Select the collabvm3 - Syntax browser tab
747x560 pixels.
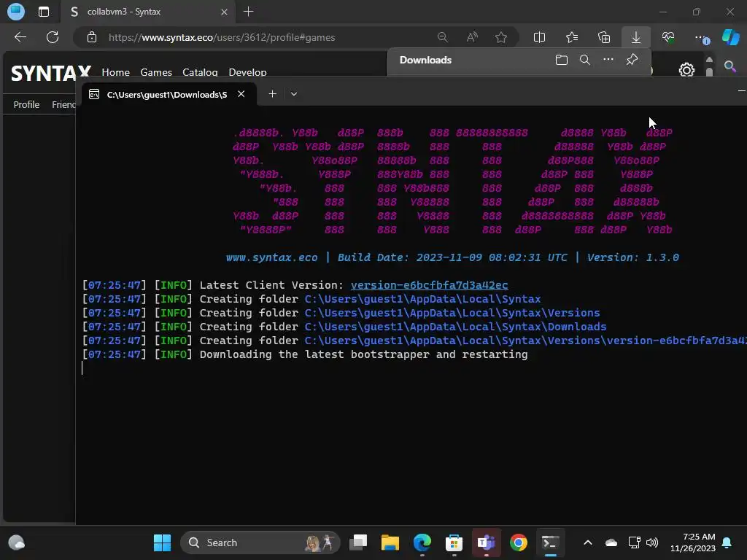pyautogui.click(x=149, y=12)
